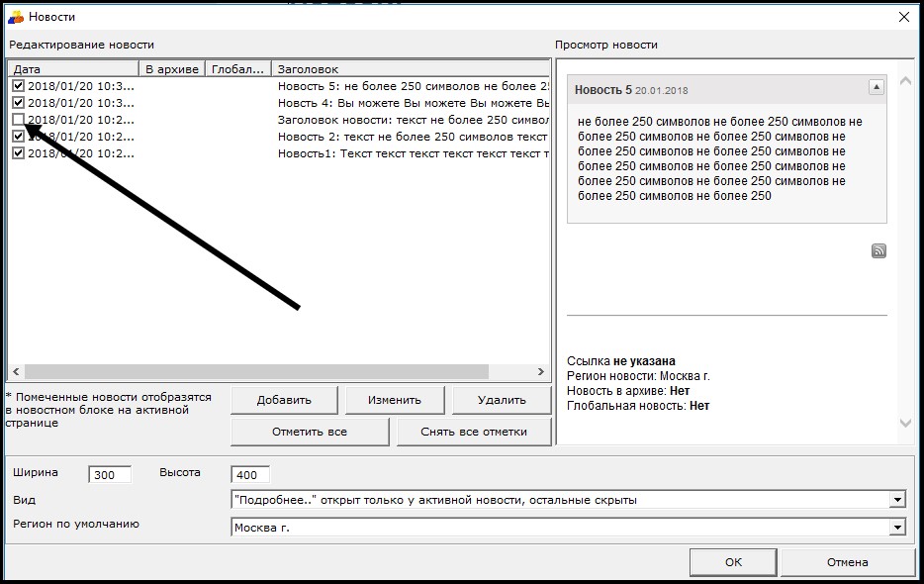Uncheck the Новость1 row checkbox
This screenshot has height=584, width=924.
pos(18,153)
